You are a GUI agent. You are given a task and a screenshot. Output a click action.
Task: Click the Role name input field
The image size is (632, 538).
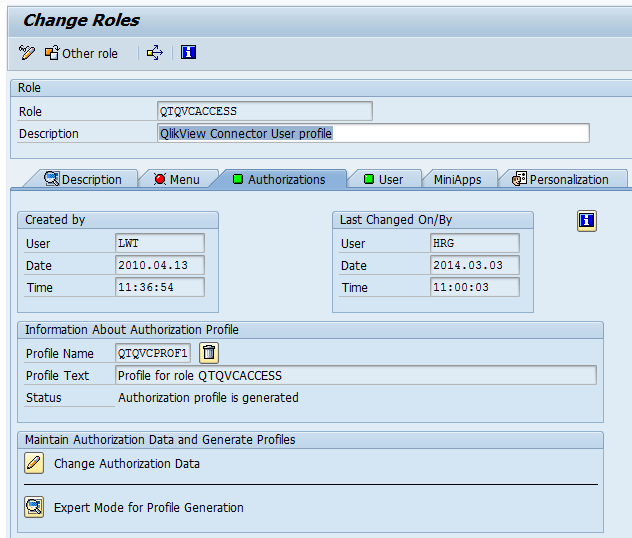pyautogui.click(x=264, y=111)
